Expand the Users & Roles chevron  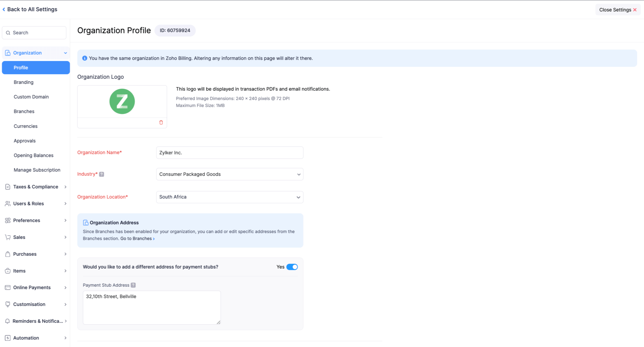tap(65, 203)
